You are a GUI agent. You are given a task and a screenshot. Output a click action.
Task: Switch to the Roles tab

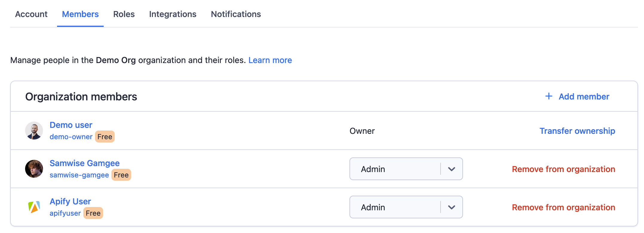(124, 14)
